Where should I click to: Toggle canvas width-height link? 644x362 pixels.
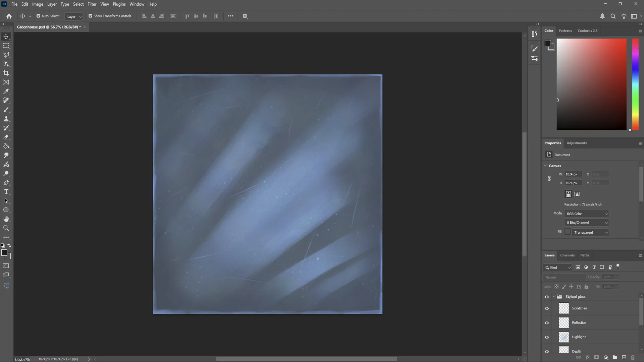[x=549, y=178]
